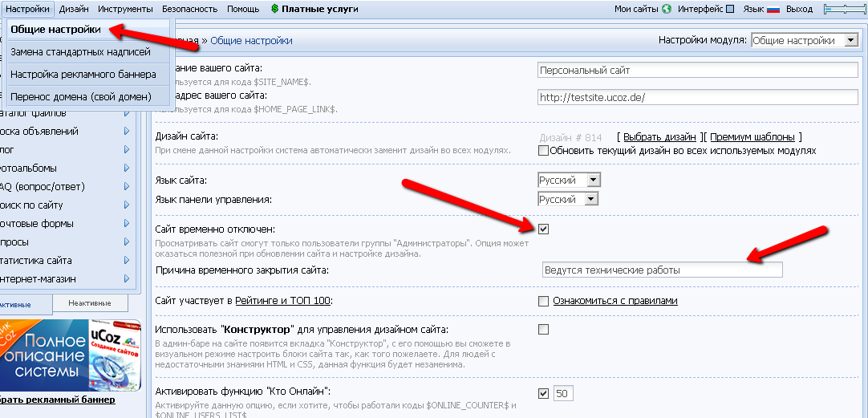Click the globe icon beside Мои сайты

click(666, 9)
